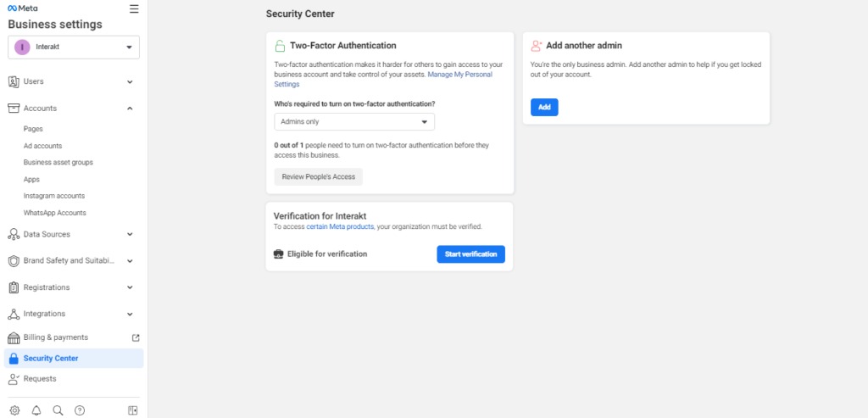Open the Interakt business account selector
The image size is (868, 418).
click(74, 47)
